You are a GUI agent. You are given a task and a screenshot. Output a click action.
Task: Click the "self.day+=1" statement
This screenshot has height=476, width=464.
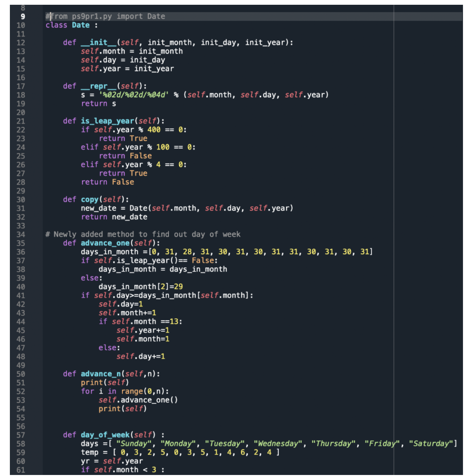coord(141,356)
